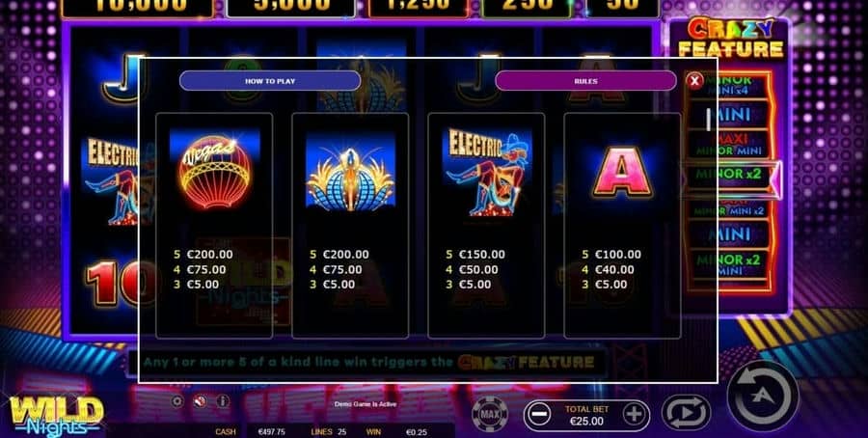The width and height of the screenshot is (868, 438).
Task: Switch to the HOW TO PLAY tab
Action: (270, 81)
